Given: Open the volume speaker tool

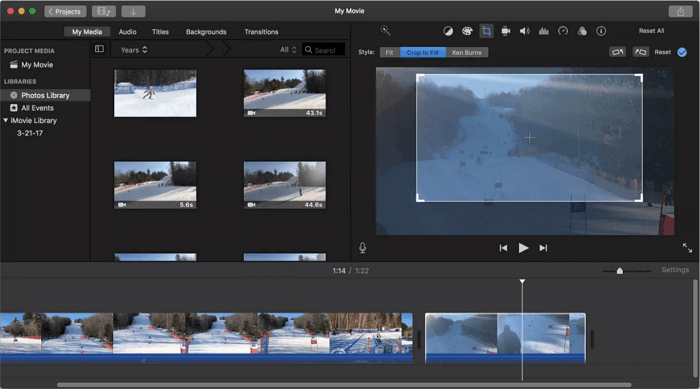Looking at the screenshot, I should (525, 31).
